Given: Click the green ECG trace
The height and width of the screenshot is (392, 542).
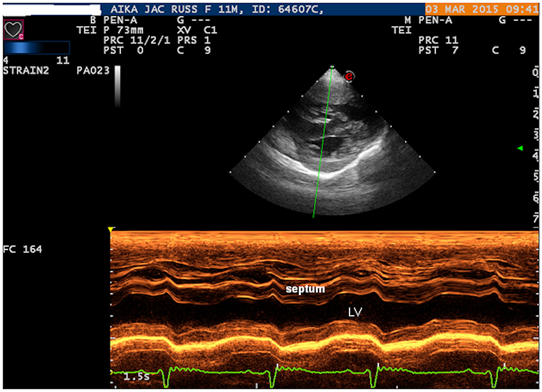Looking at the screenshot, I should [x=325, y=371].
